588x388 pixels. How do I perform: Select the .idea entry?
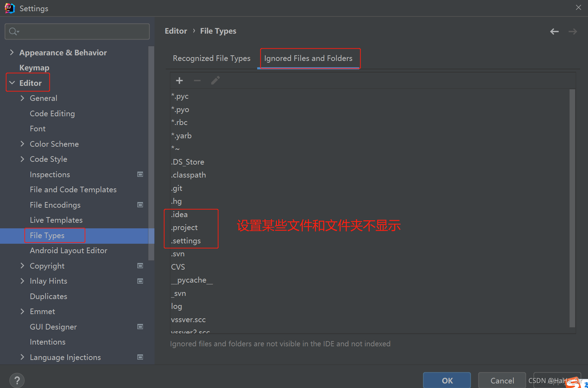(x=179, y=214)
